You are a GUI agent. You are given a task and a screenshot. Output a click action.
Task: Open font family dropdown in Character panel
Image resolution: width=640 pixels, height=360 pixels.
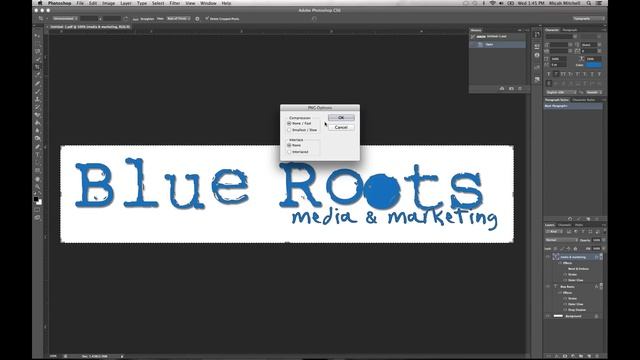[x=561, y=37]
